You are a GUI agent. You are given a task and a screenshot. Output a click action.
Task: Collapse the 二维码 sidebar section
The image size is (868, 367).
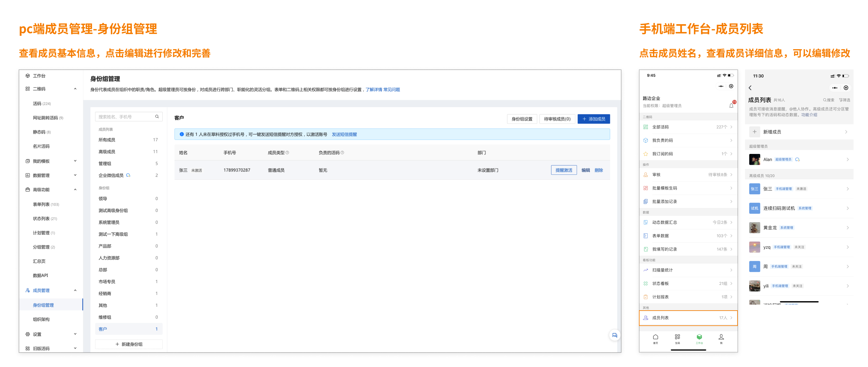75,89
